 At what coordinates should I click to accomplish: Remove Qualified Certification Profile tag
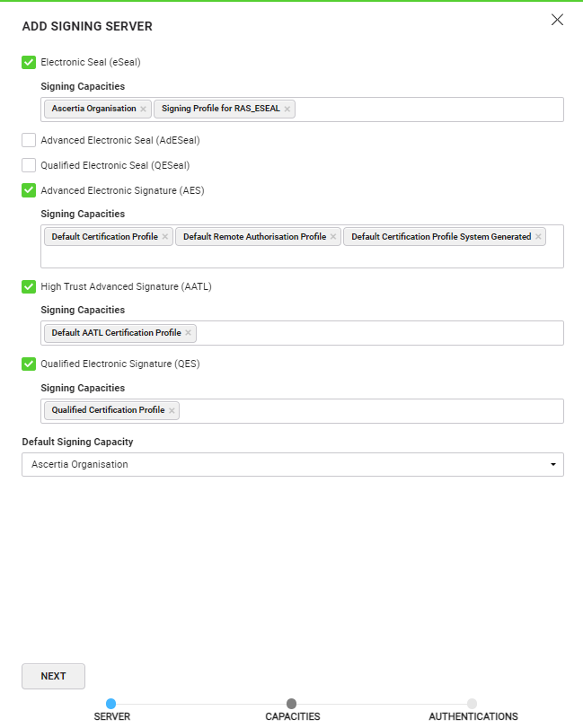click(172, 411)
